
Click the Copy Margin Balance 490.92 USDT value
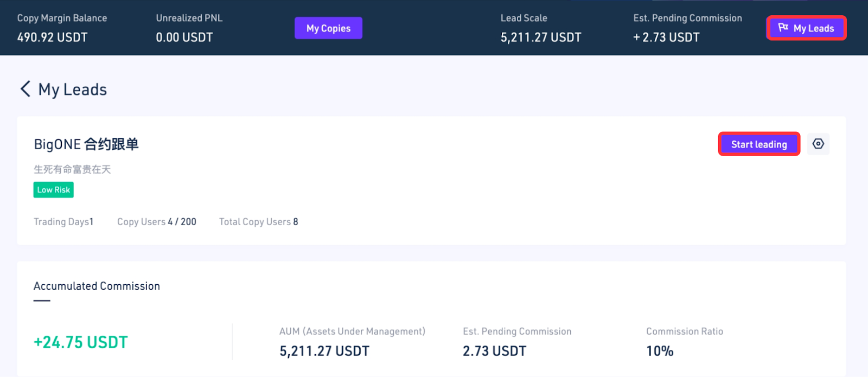(x=52, y=37)
